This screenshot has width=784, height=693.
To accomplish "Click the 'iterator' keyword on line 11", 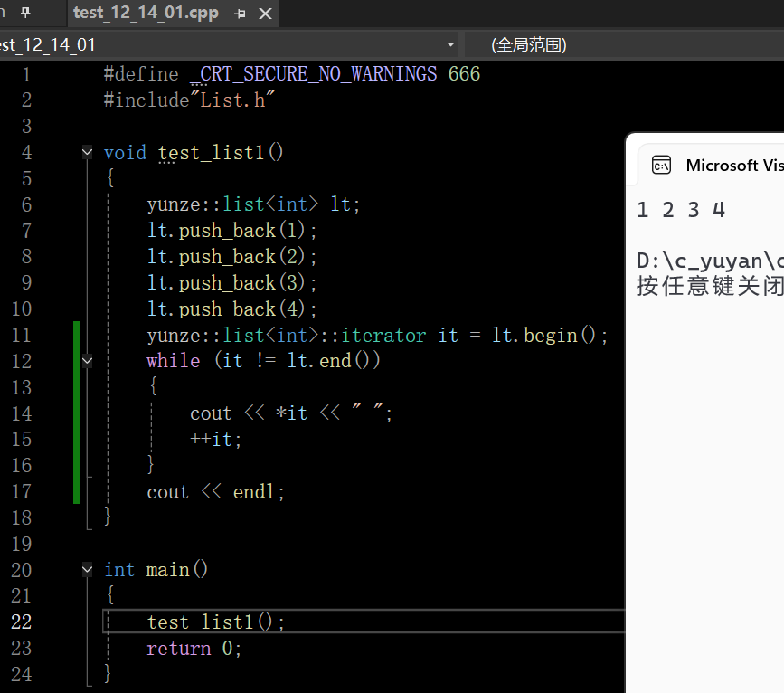I will point(383,336).
